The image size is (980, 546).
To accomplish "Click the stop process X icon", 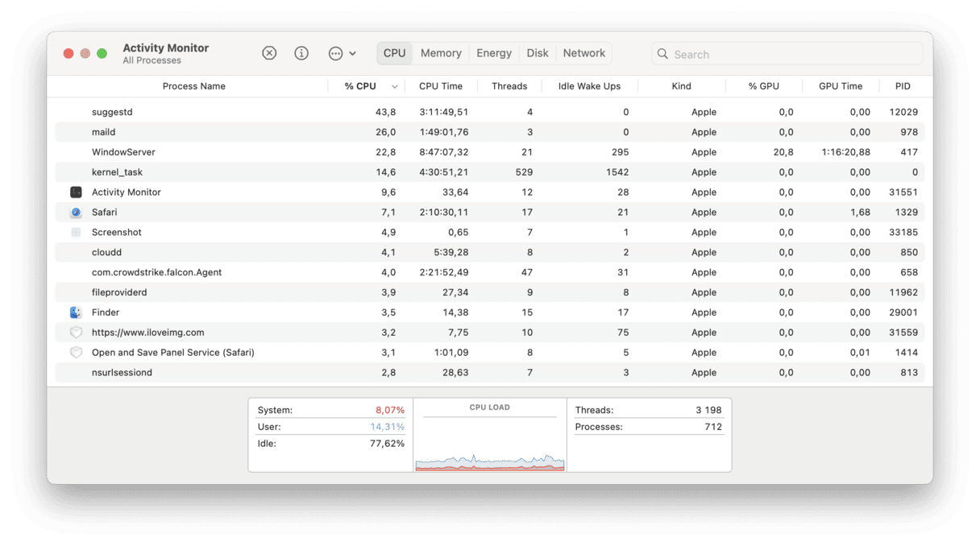I will (269, 53).
